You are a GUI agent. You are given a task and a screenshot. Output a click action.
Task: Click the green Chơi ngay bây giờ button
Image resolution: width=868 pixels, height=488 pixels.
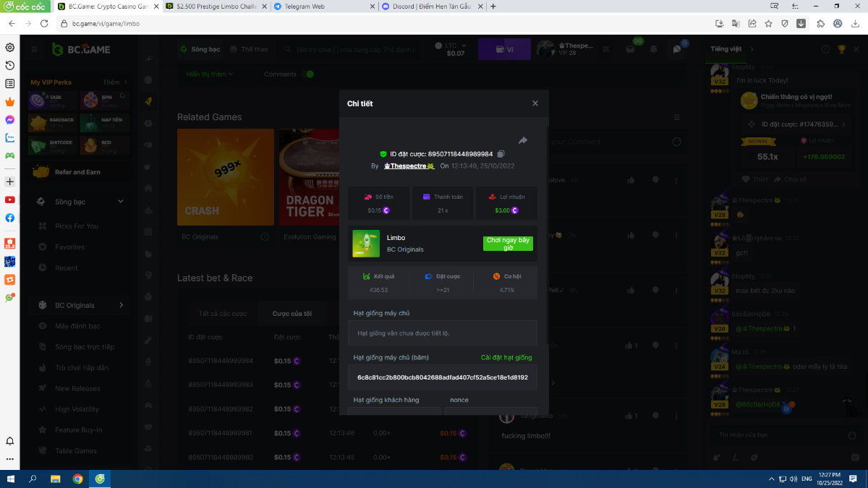(508, 244)
